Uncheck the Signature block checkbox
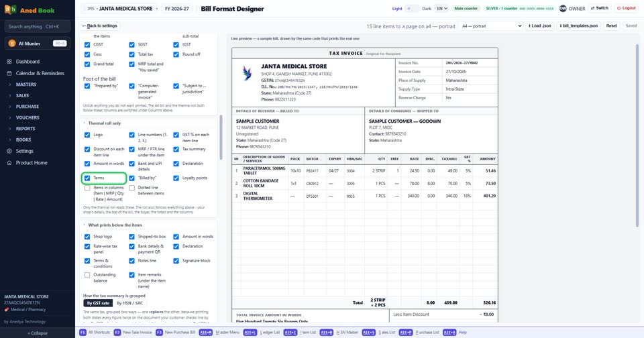 pos(176,261)
